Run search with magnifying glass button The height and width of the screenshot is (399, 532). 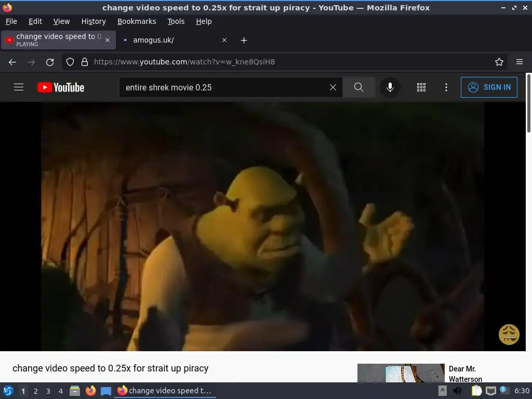358,87
